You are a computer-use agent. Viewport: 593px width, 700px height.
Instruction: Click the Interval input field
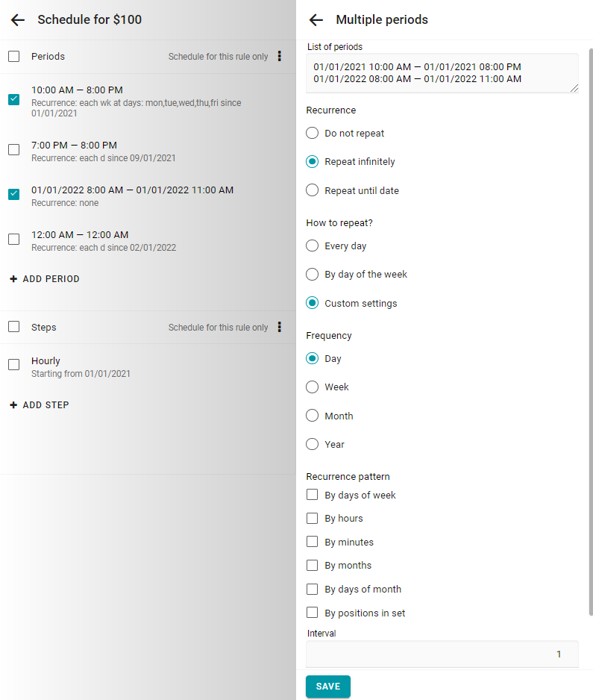(442, 654)
